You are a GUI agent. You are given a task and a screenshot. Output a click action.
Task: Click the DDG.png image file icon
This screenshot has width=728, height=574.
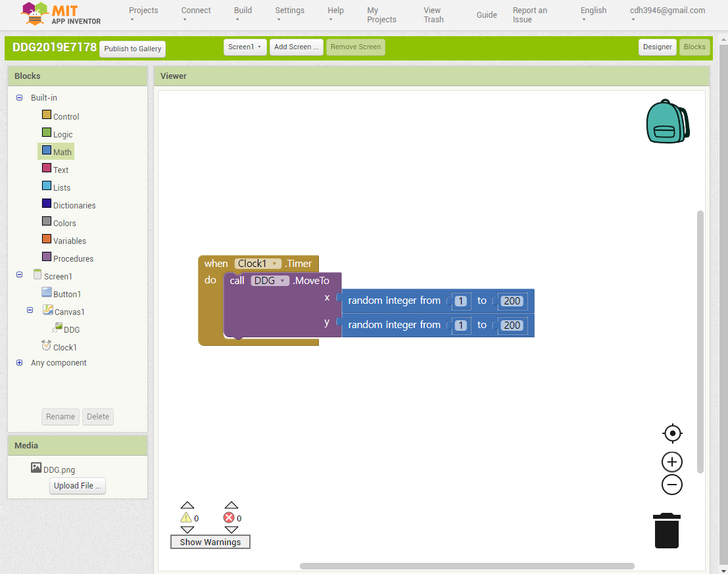(36, 467)
